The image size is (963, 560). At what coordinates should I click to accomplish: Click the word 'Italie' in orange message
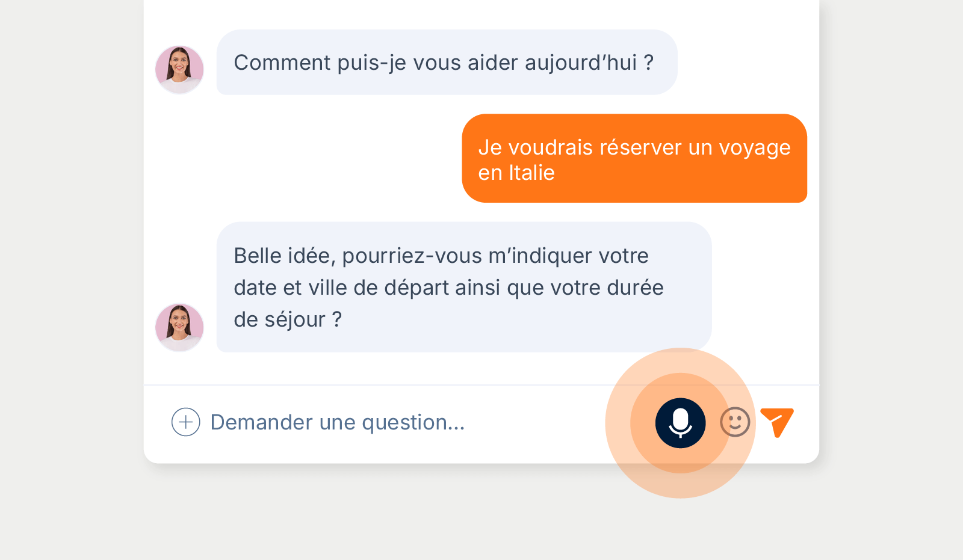pos(531,173)
